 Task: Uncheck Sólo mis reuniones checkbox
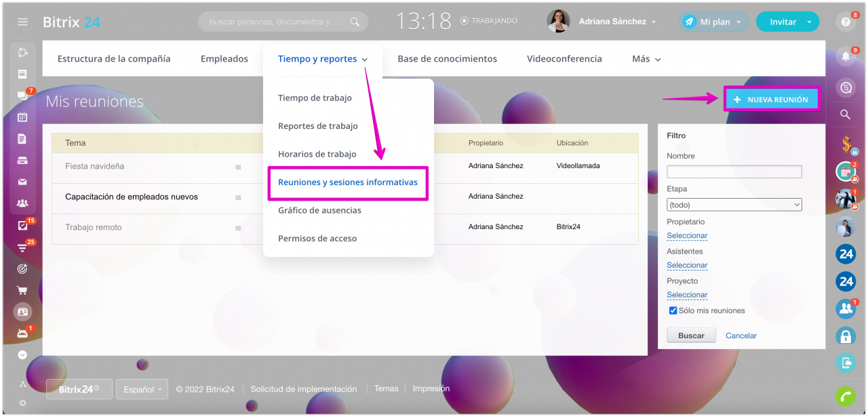click(673, 311)
